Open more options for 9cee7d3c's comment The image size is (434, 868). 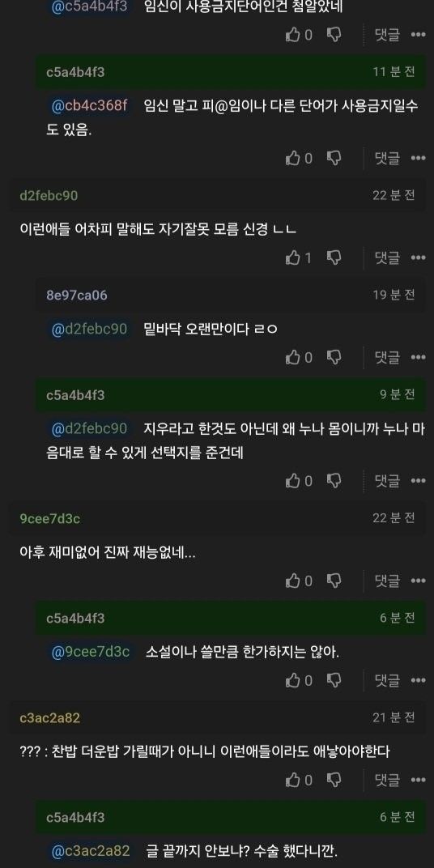coord(418,581)
